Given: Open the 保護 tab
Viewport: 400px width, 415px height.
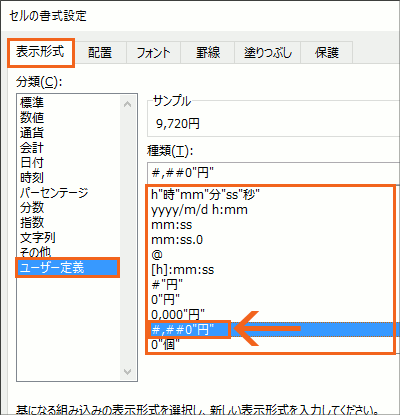Looking at the screenshot, I should [327, 52].
